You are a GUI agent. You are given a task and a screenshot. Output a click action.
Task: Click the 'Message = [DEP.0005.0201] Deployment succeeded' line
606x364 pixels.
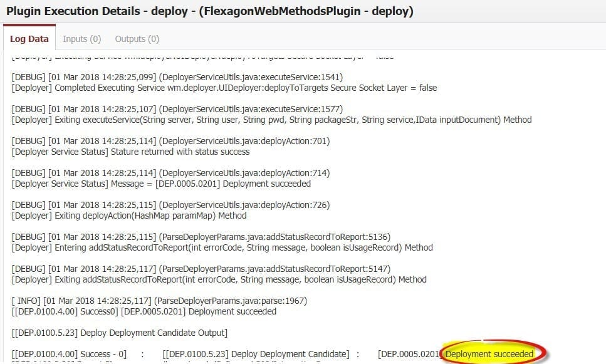[x=161, y=184]
